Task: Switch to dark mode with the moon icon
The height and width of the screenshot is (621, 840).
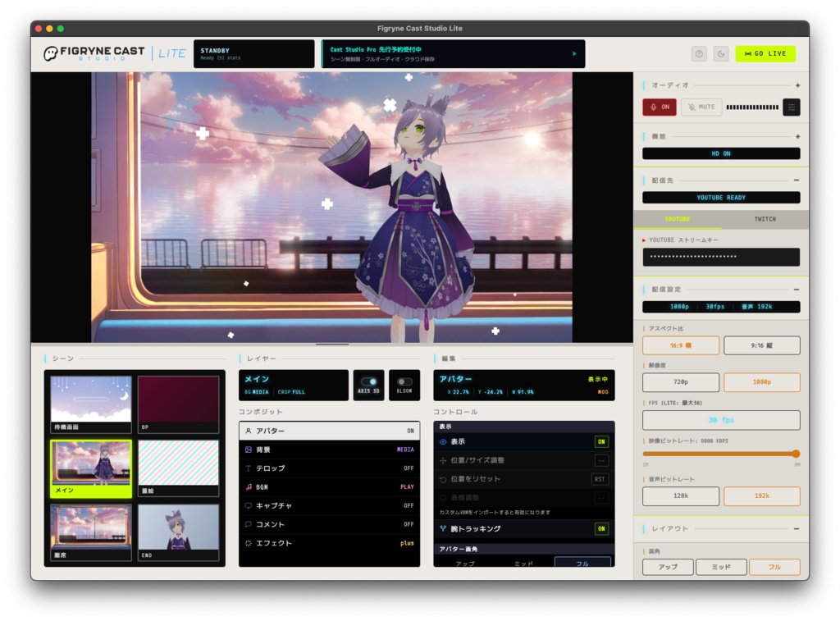Action: tap(721, 53)
